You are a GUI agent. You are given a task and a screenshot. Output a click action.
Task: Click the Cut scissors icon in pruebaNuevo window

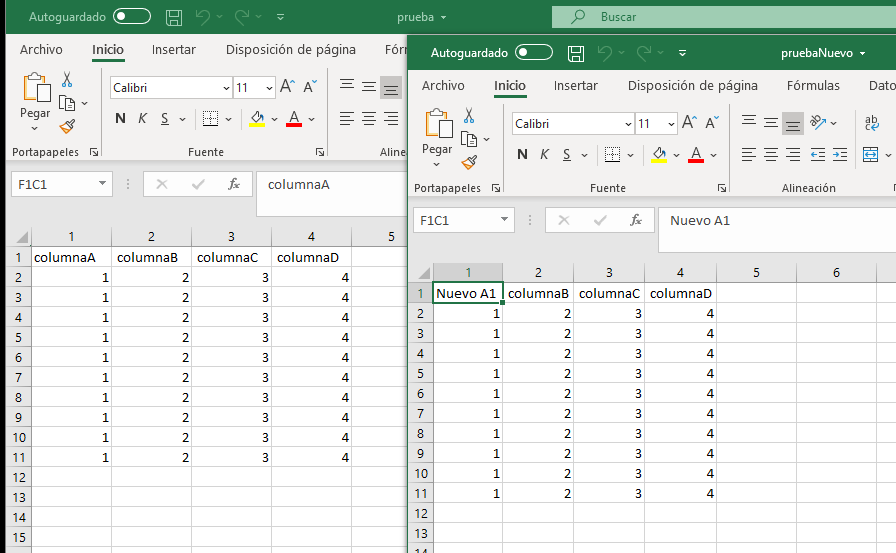pyautogui.click(x=469, y=117)
